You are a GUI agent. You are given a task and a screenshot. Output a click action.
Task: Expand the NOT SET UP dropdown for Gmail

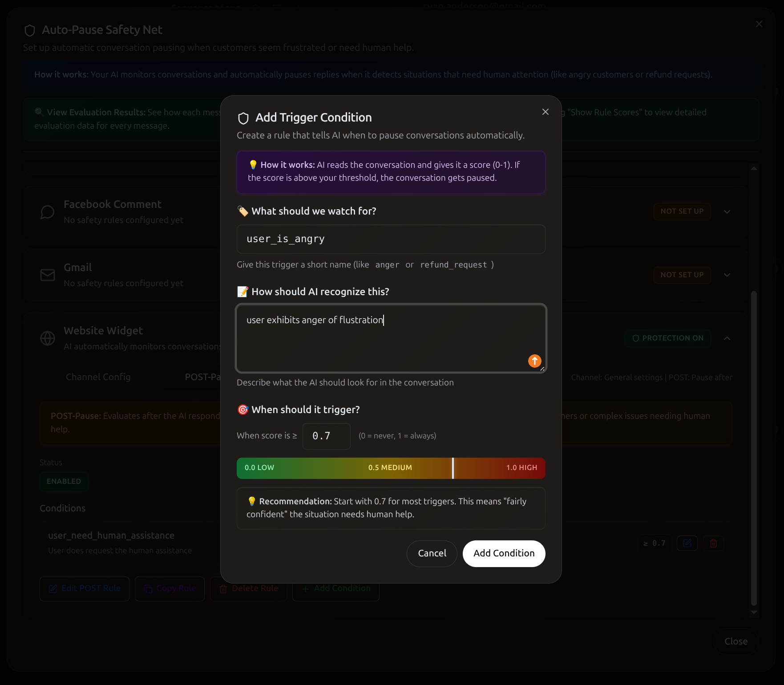682,275
